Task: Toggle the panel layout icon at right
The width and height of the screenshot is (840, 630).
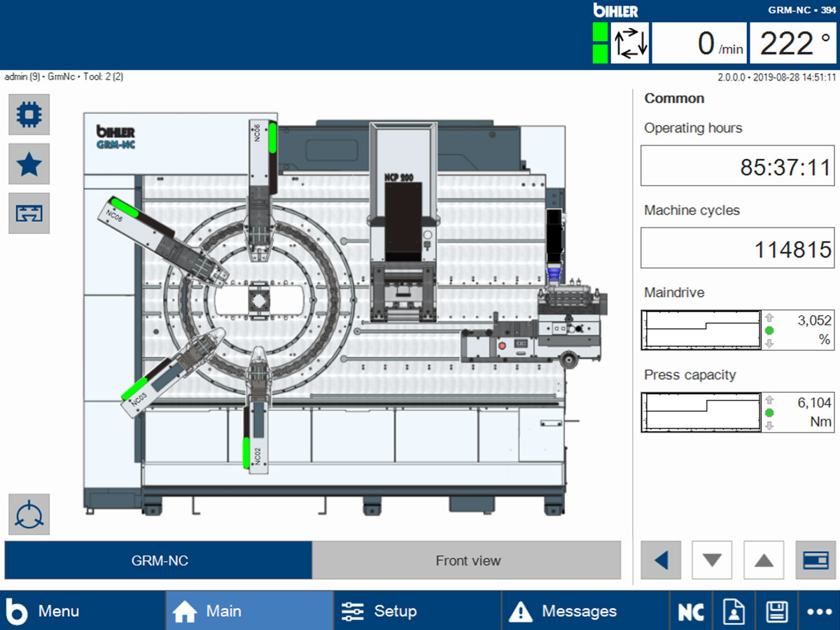Action: click(815, 560)
